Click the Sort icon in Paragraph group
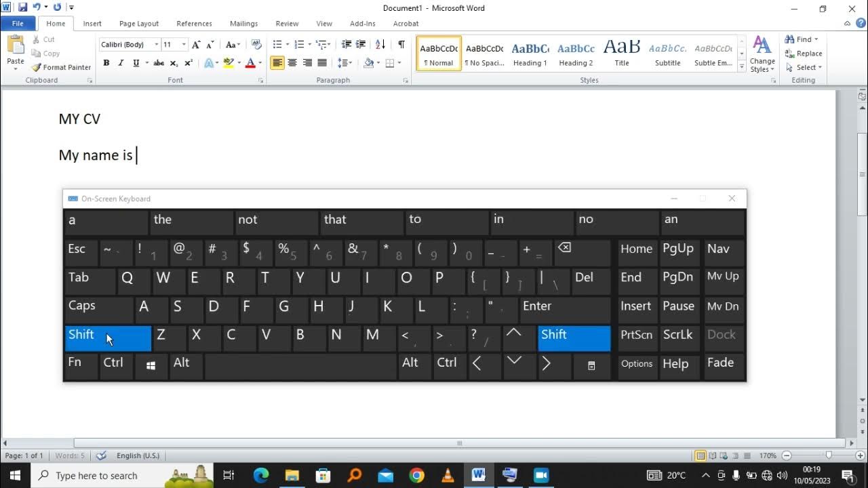 (x=380, y=45)
